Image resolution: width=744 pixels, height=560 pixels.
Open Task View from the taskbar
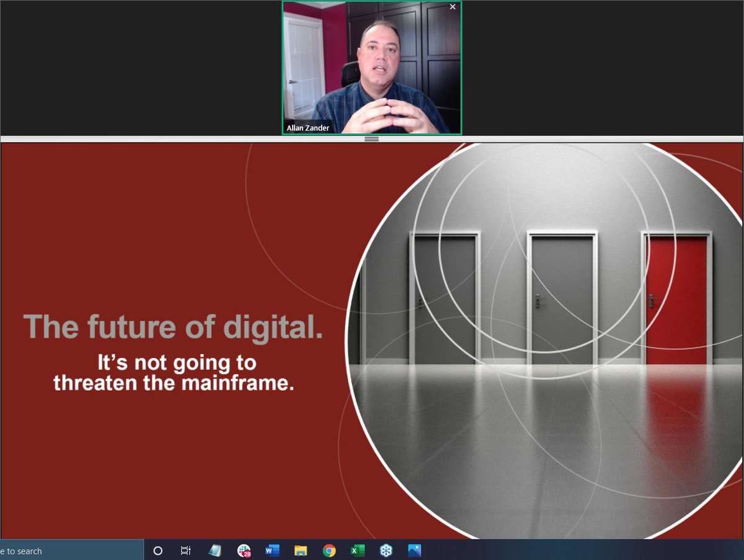pyautogui.click(x=185, y=550)
